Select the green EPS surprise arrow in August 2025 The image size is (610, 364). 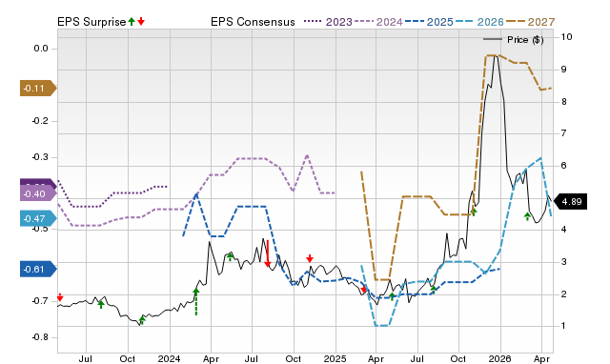click(434, 290)
